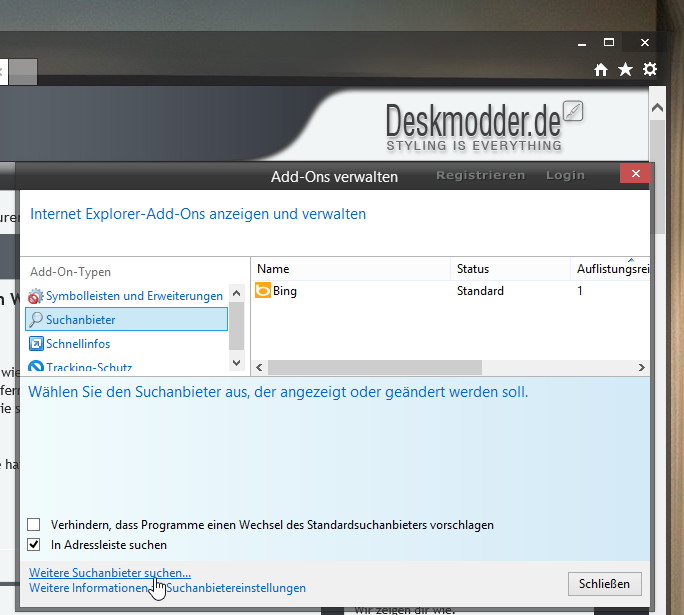Click the Login menu item
684x615 pixels.
(565, 175)
